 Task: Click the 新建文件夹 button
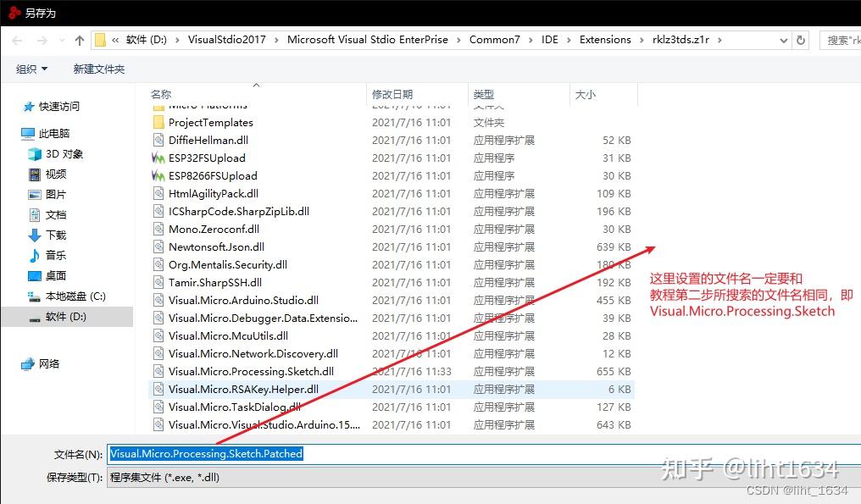tap(99, 69)
